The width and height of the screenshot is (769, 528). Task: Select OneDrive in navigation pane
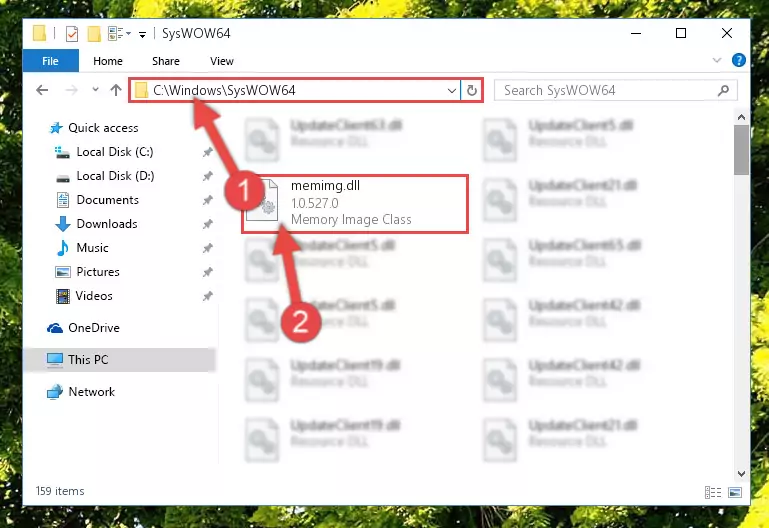94,328
